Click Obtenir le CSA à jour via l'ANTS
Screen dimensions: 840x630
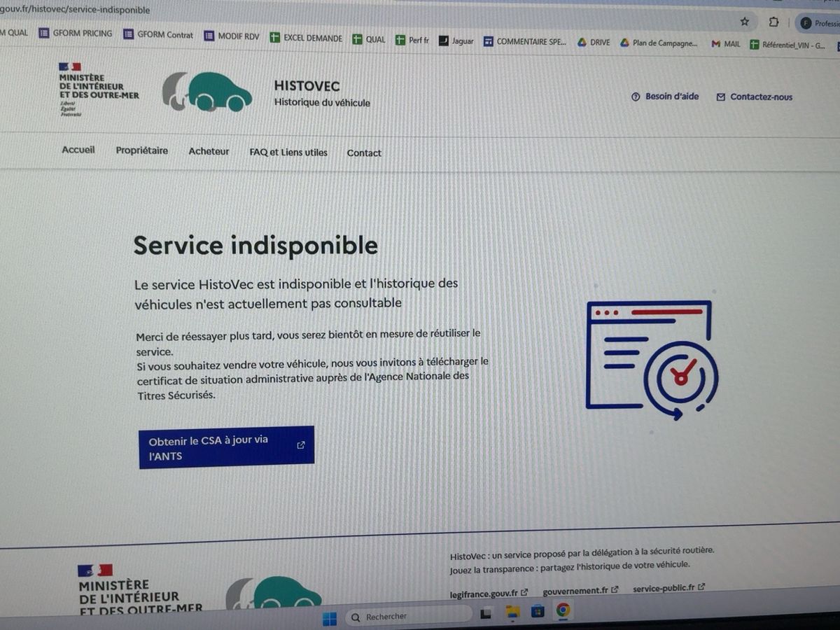(226, 447)
